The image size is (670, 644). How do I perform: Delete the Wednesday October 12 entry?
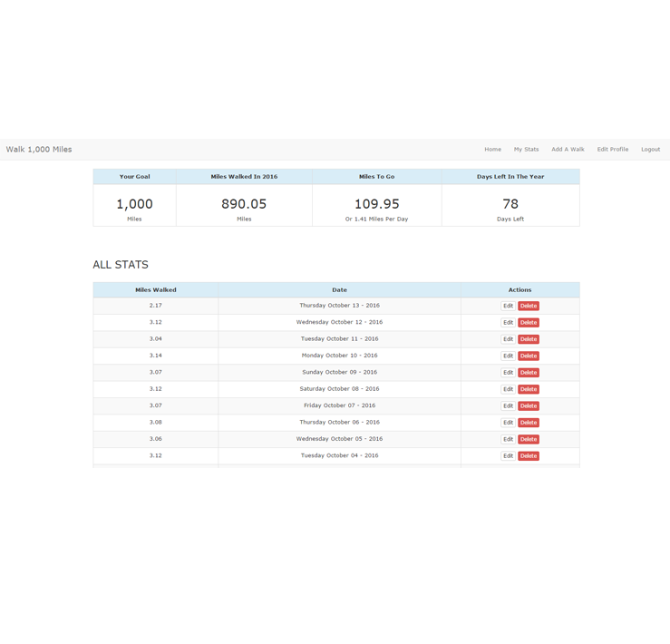(529, 323)
